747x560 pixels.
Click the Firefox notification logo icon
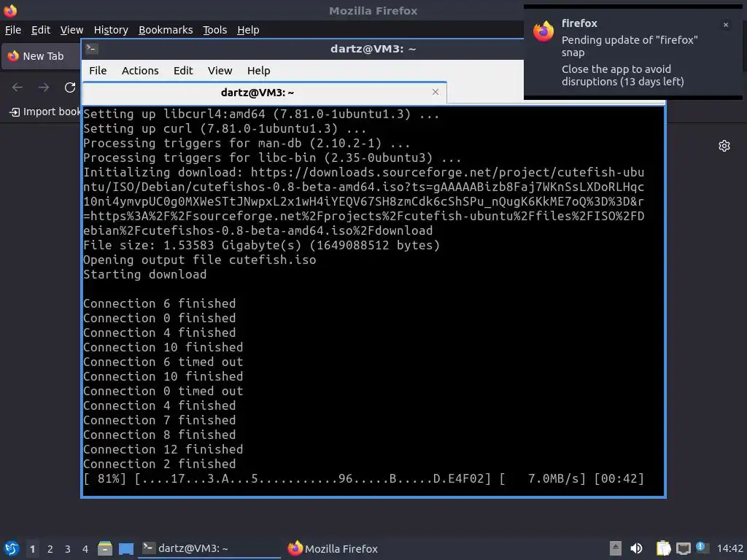tap(543, 31)
